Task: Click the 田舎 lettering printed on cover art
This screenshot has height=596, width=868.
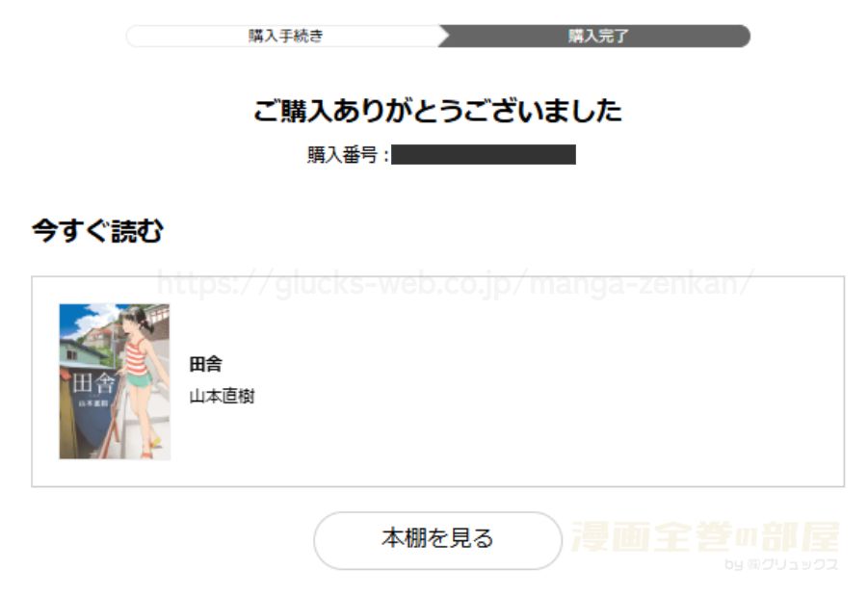Action: [x=93, y=383]
